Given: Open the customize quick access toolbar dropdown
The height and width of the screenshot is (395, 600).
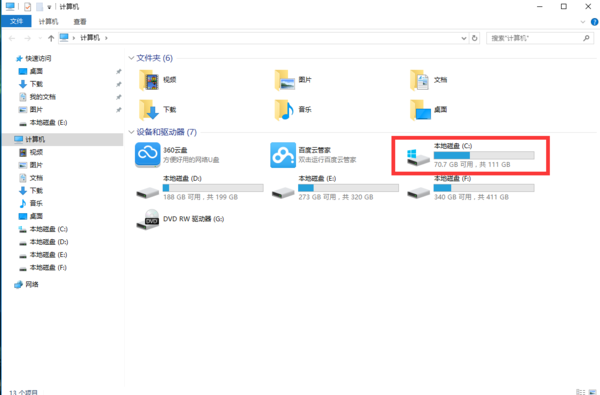Looking at the screenshot, I should pos(49,7).
